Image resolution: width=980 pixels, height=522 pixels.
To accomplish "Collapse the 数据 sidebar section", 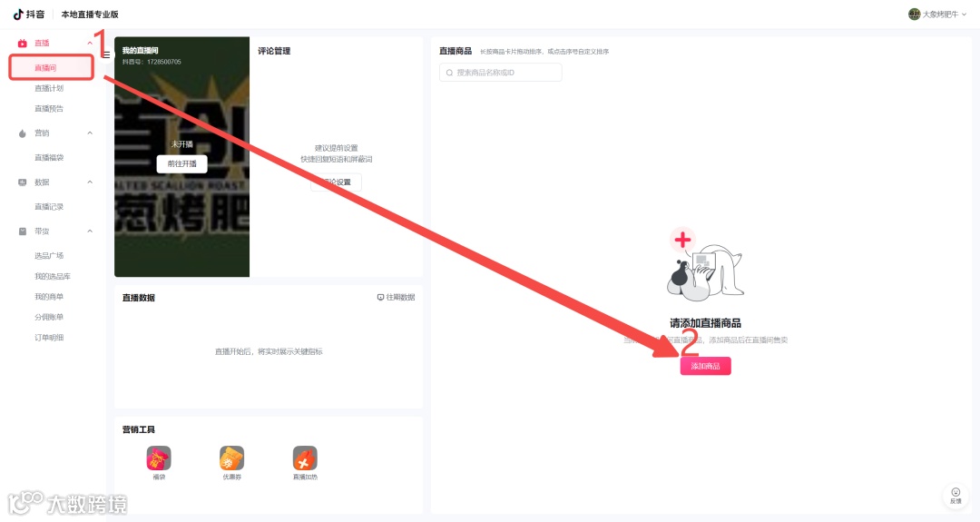I will 90,182.
